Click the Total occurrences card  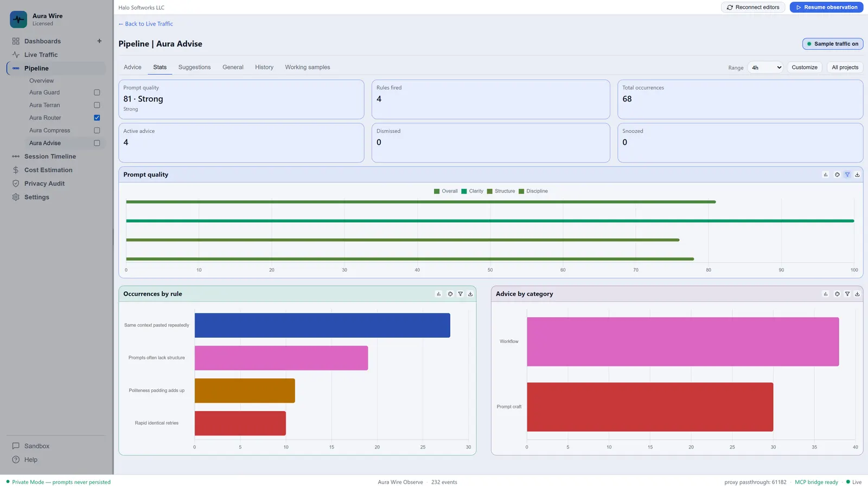coord(740,99)
